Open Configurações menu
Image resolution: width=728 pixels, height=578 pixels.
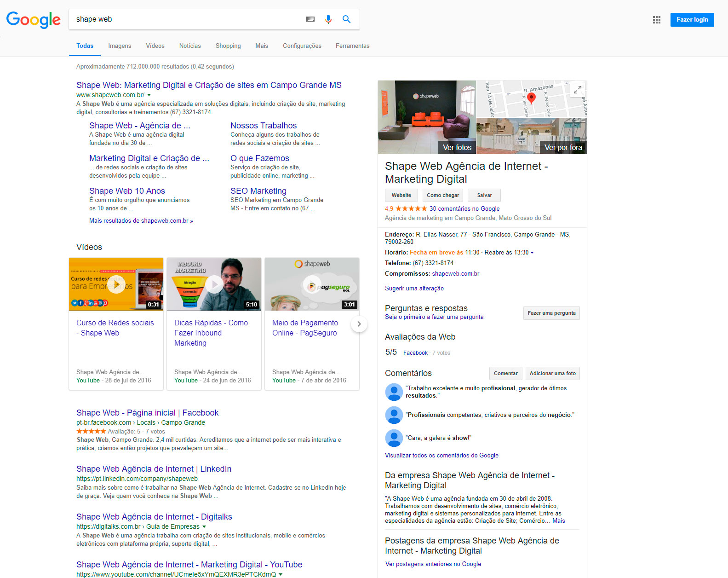[302, 46]
